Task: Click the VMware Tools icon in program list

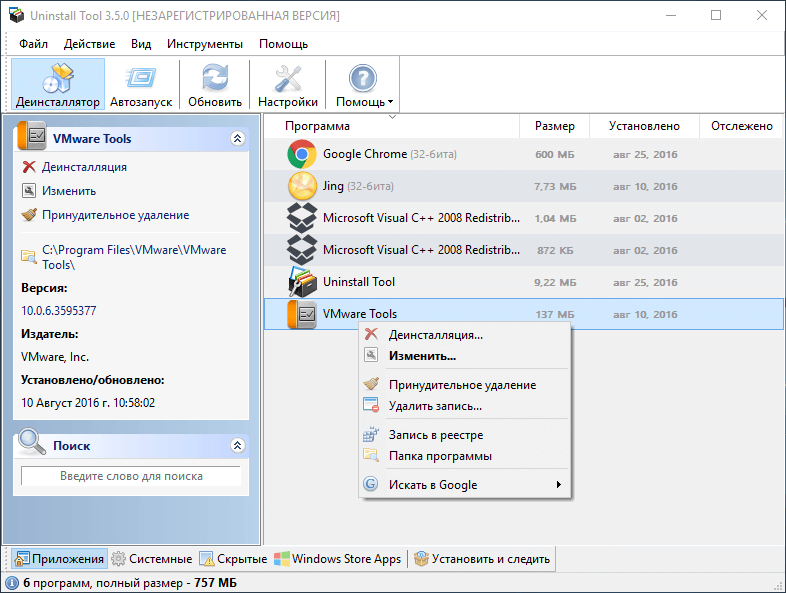Action: pos(302,314)
